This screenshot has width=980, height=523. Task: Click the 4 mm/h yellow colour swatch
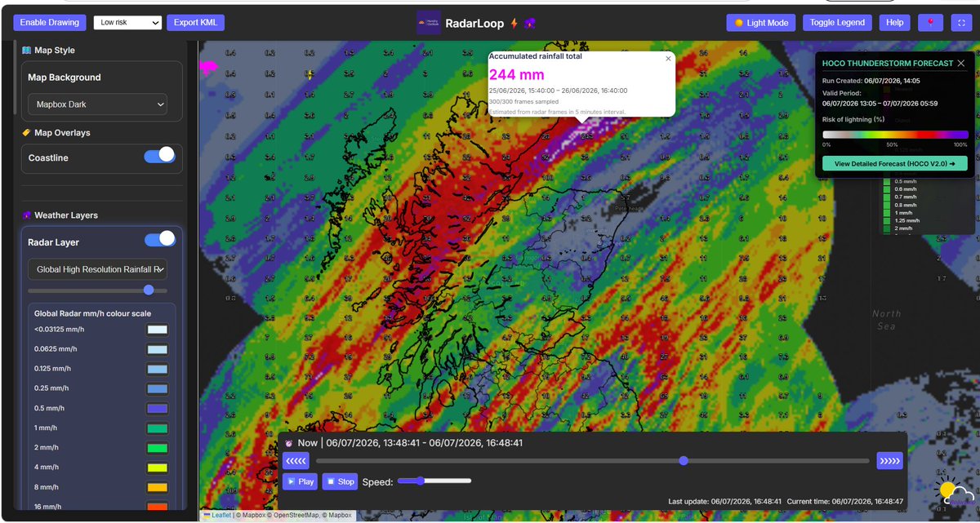[x=157, y=468]
